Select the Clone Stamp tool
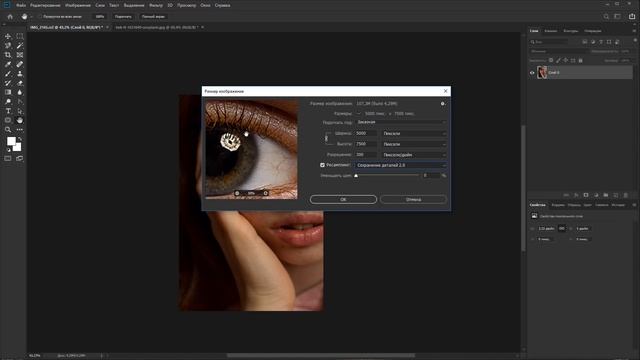The image size is (640, 360). tap(20, 74)
